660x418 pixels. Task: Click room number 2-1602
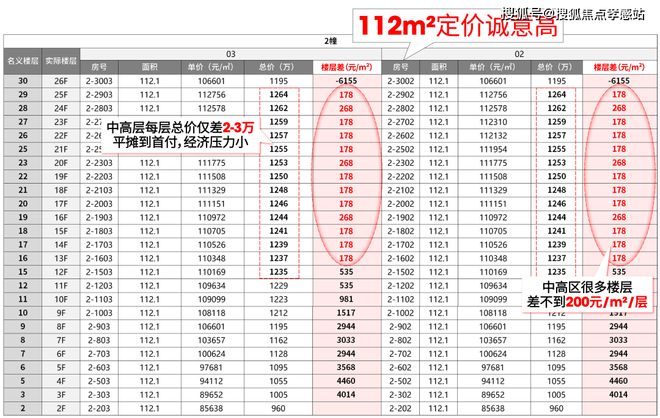(401, 258)
